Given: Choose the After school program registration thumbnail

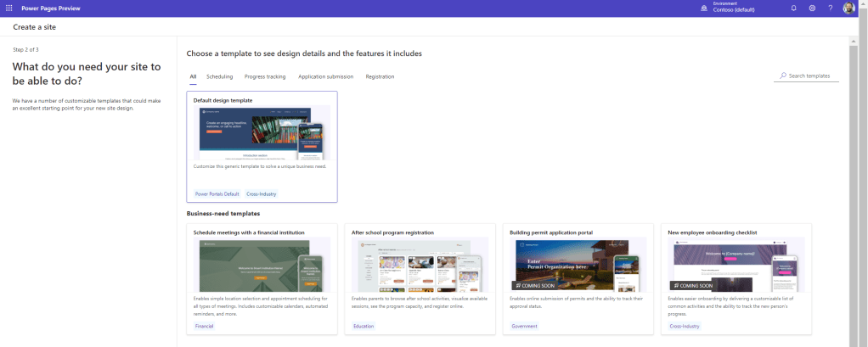Looking at the screenshot, I should point(420,265).
